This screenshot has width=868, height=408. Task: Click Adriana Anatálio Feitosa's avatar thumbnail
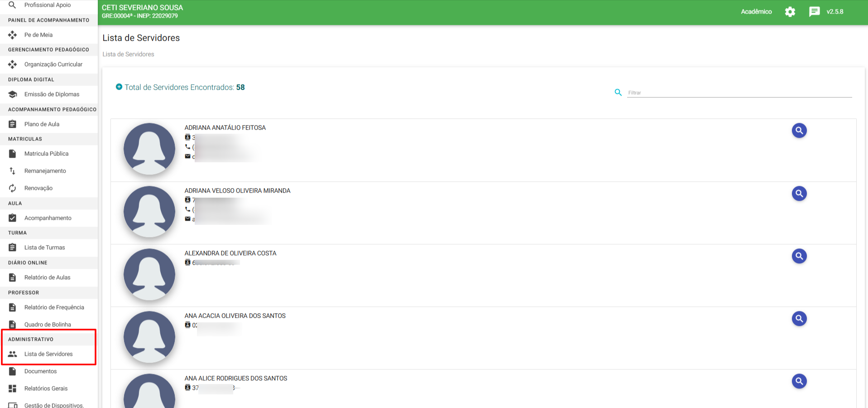pos(149,149)
